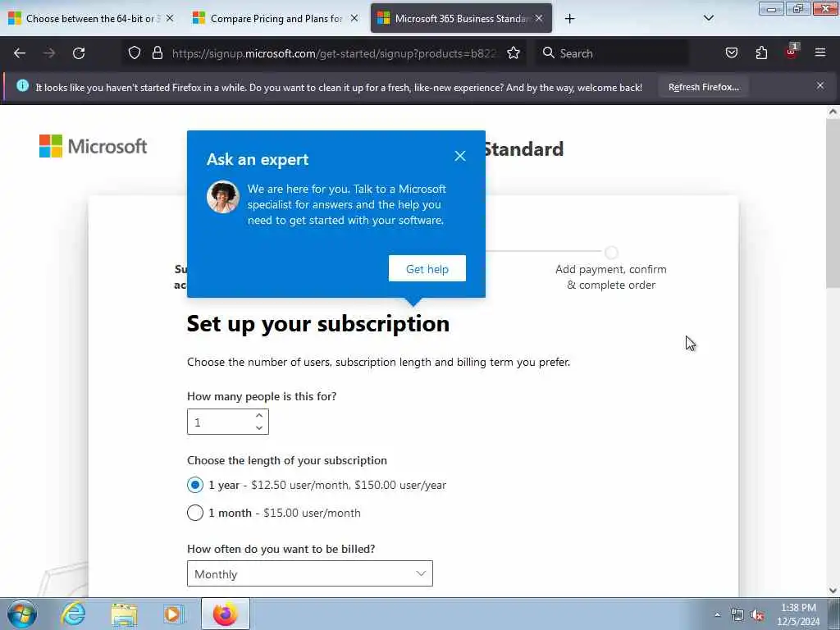
Task: Open the Firefox hamburger menu
Action: click(819, 52)
